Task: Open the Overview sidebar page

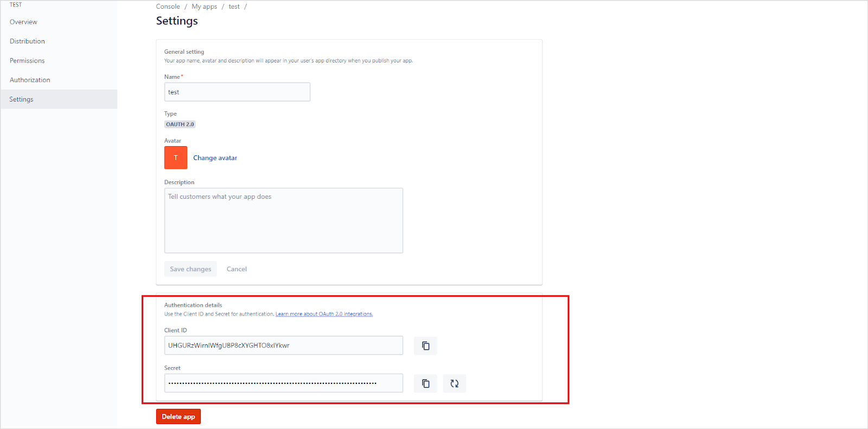Action: (x=23, y=22)
